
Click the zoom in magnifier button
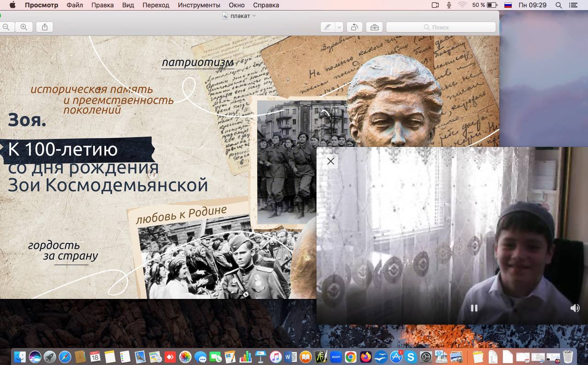(x=23, y=27)
